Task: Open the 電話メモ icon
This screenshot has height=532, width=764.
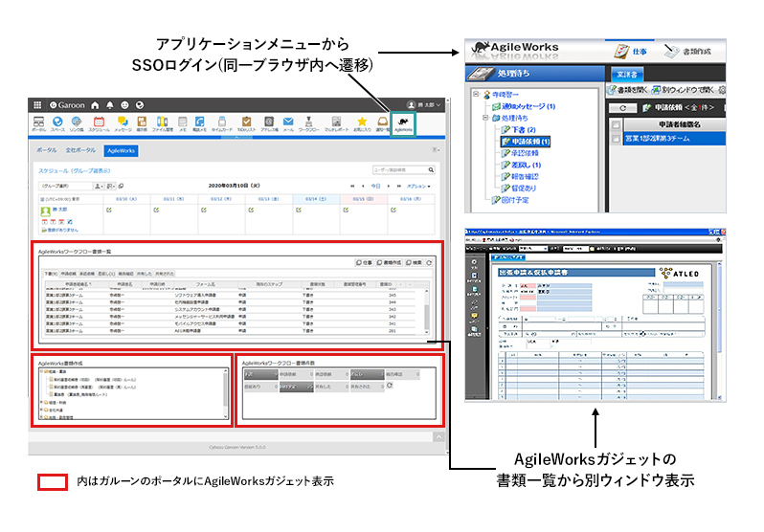Action: pyautogui.click(x=200, y=123)
